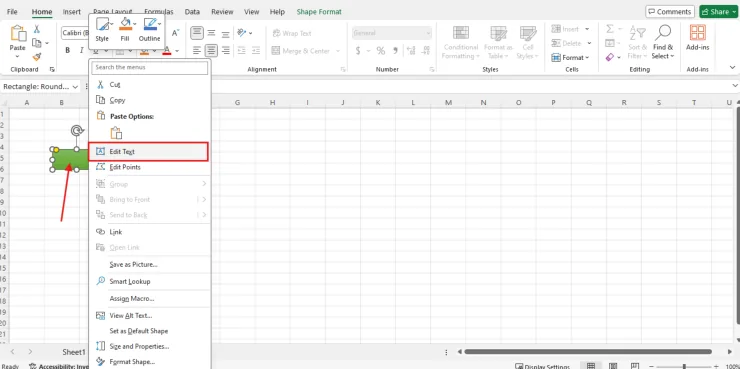Choose Assign Macro in context menu
740x369 pixels.
click(x=149, y=298)
